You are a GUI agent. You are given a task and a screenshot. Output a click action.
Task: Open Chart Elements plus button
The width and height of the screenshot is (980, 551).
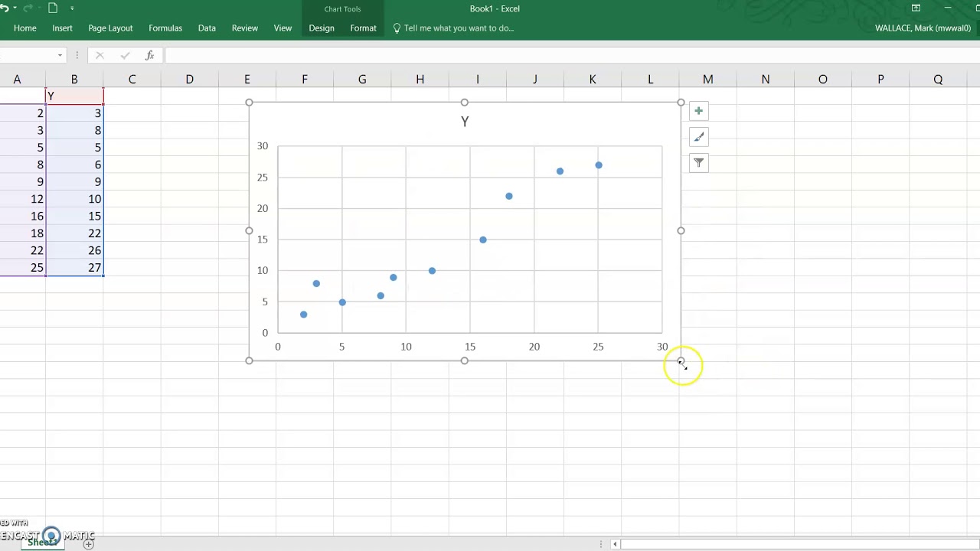698,111
